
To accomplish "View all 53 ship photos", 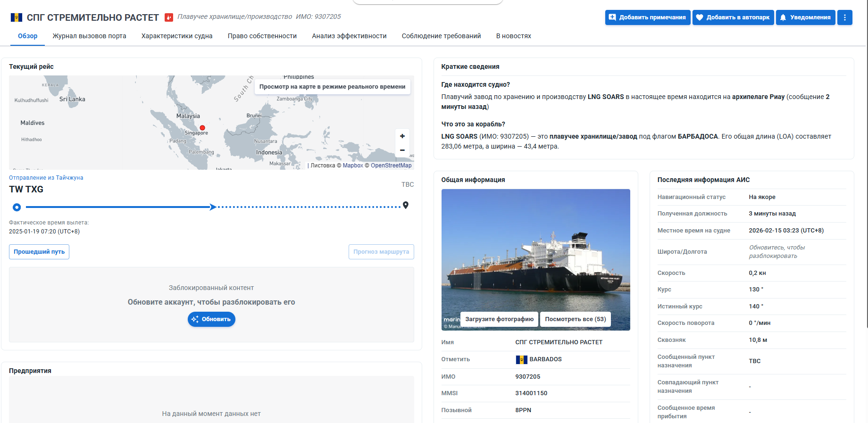I will click(x=575, y=319).
